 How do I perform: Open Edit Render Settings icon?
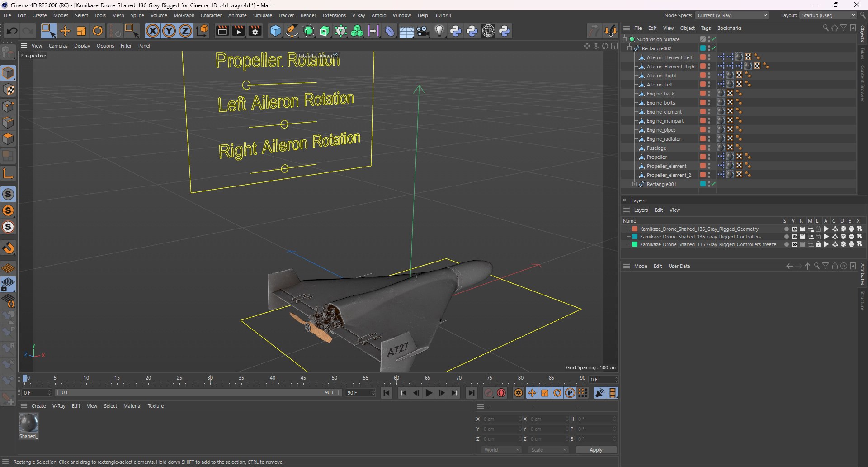tap(255, 31)
